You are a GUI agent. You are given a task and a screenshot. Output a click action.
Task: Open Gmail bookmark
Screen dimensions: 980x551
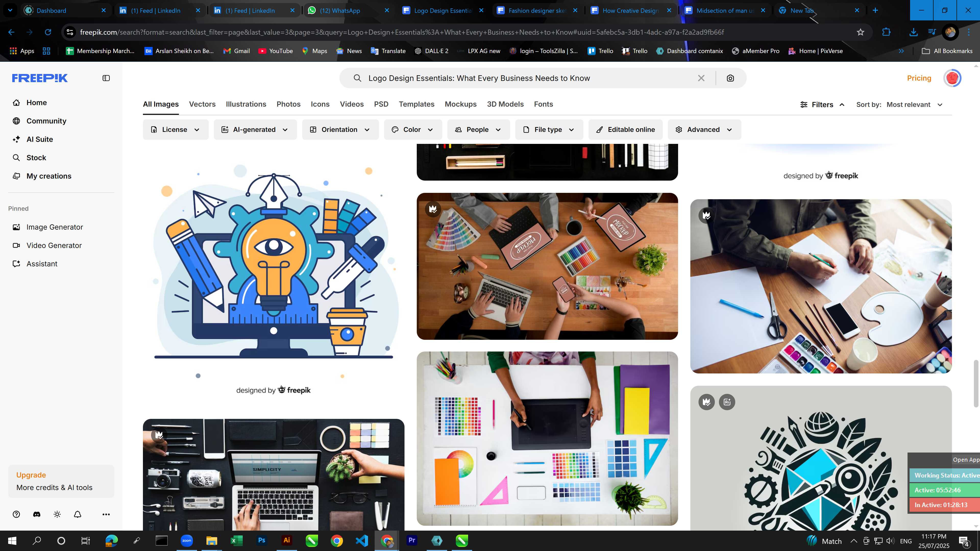(x=236, y=51)
